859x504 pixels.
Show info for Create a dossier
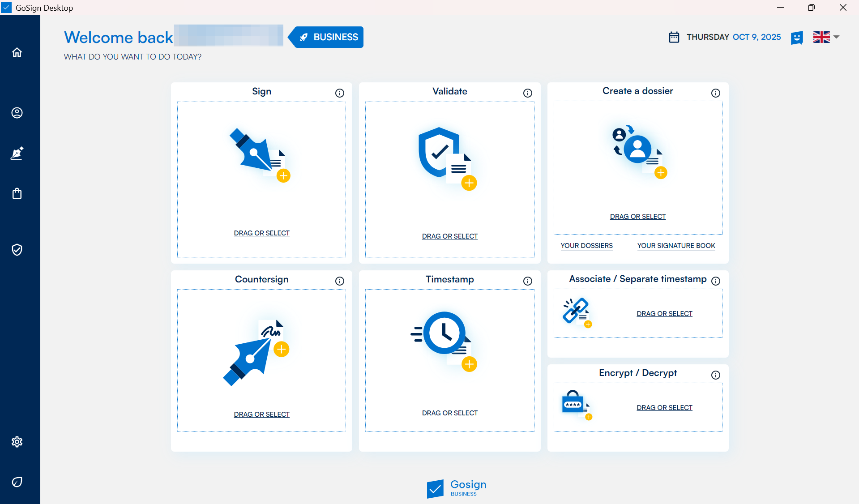click(x=716, y=93)
